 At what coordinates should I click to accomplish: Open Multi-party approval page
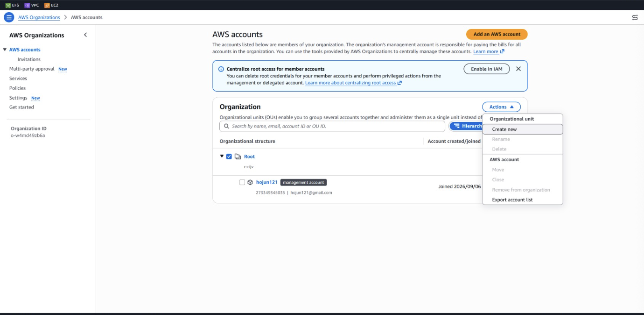point(32,69)
